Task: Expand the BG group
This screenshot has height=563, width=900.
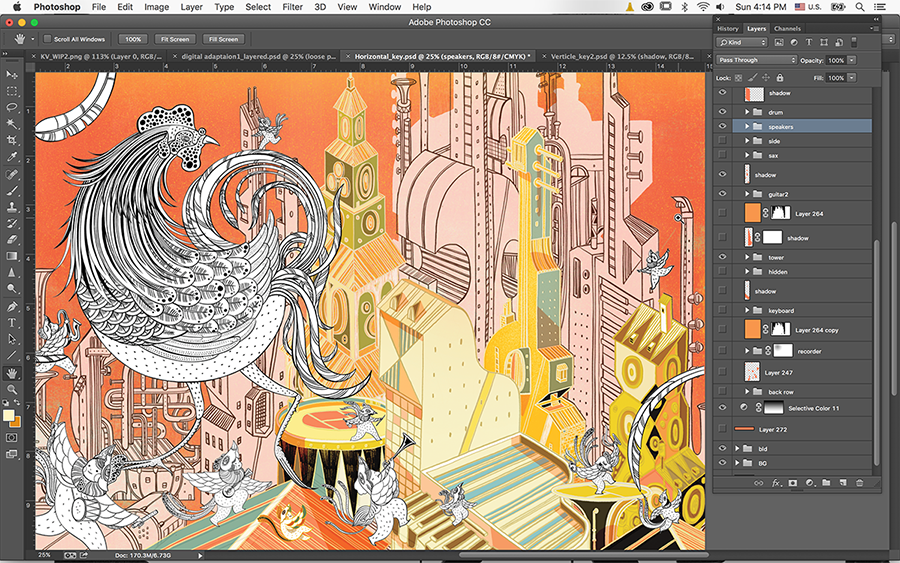Action: pos(738,463)
